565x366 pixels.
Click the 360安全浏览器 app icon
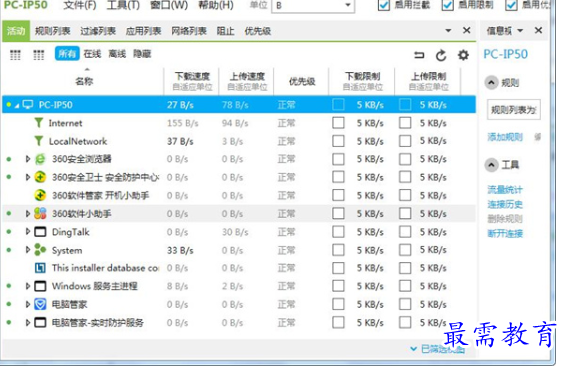point(40,159)
